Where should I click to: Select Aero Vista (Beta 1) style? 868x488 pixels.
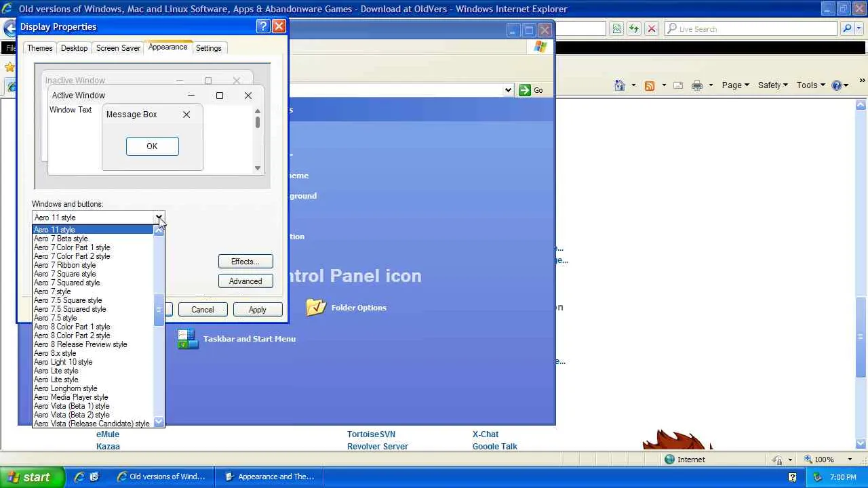click(x=93, y=406)
